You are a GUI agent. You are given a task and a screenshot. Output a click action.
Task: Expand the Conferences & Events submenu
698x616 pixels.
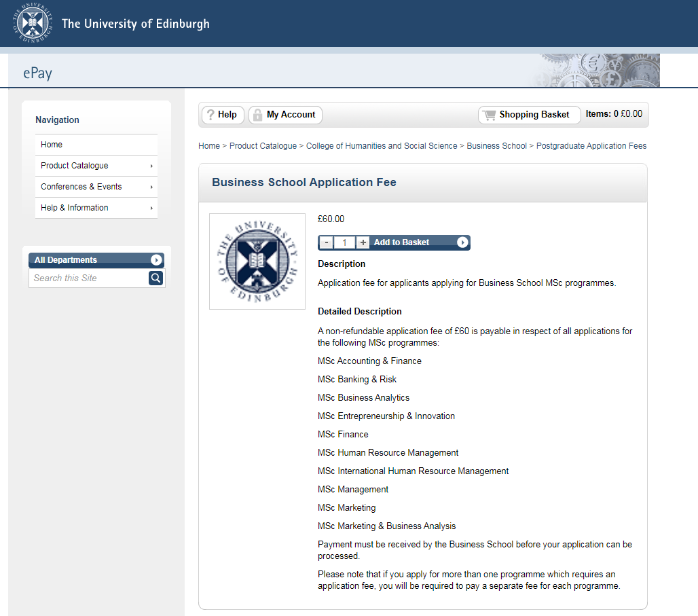pyautogui.click(x=151, y=187)
